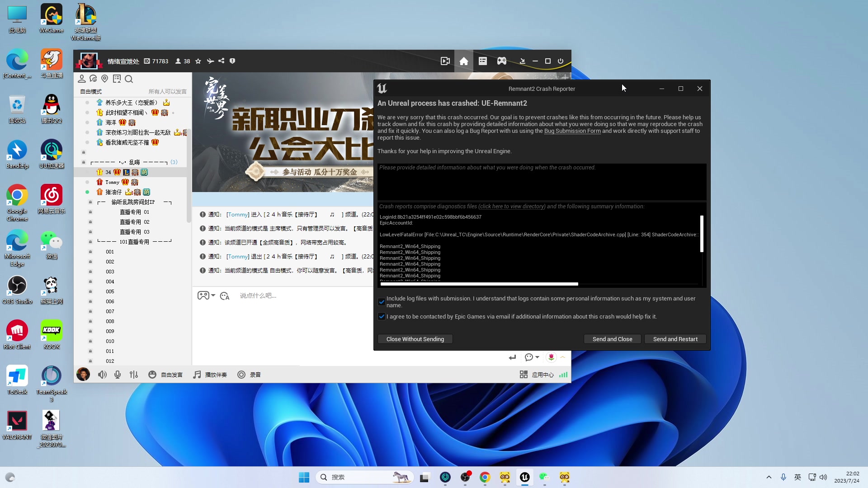Viewport: 868px width, 488px height.
Task: Uncheck Include log files with submission
Action: [x=382, y=302]
